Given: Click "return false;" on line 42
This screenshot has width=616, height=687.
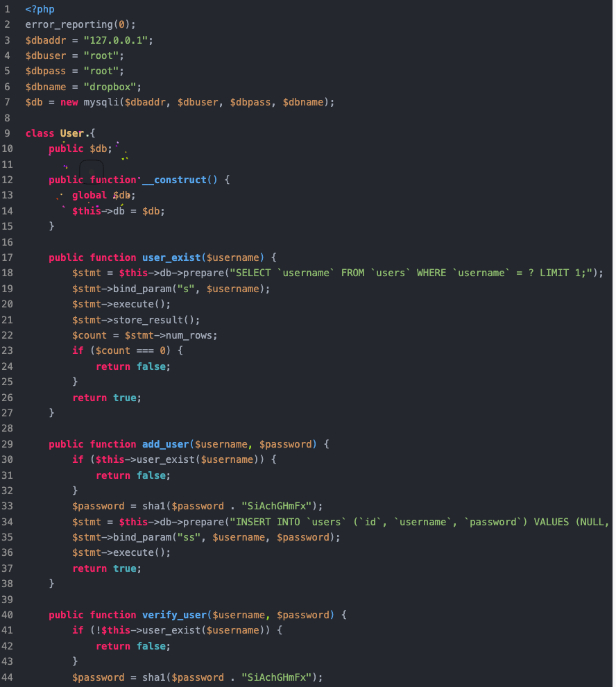Looking at the screenshot, I should [133, 646].
